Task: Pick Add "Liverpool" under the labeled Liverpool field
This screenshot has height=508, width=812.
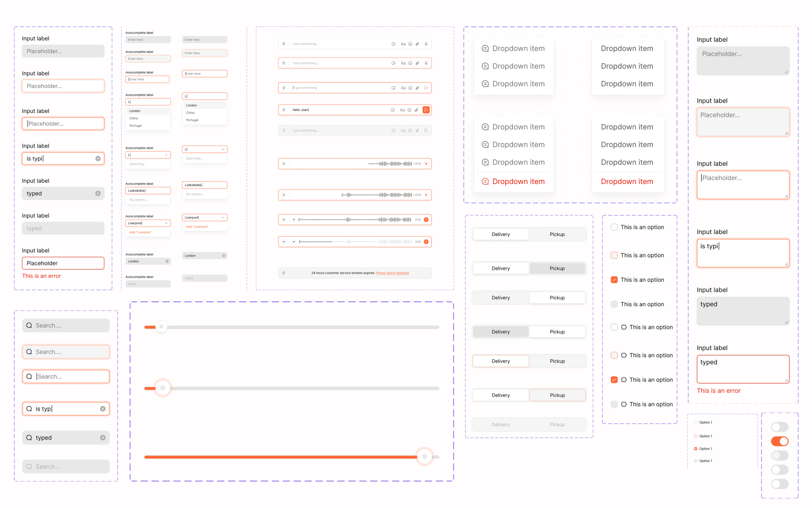Action: pyautogui.click(x=141, y=232)
